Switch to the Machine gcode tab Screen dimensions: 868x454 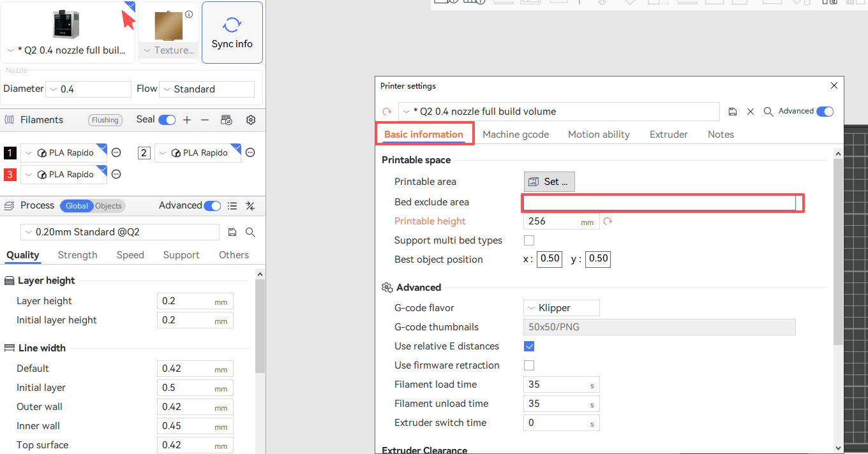(516, 135)
